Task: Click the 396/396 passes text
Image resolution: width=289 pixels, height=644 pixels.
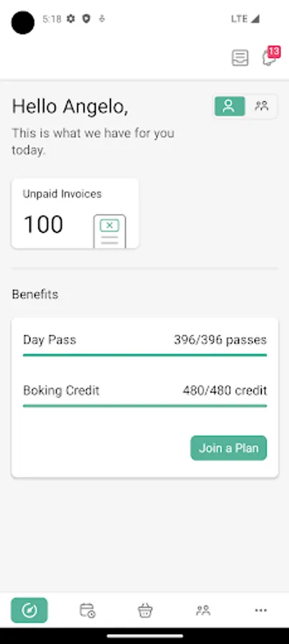Action: [x=220, y=340]
